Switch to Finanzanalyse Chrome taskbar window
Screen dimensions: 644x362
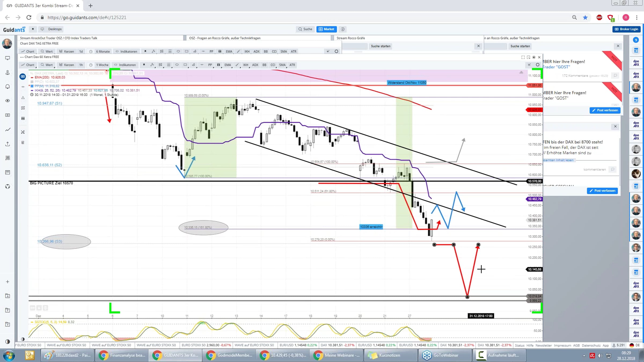coord(122,355)
